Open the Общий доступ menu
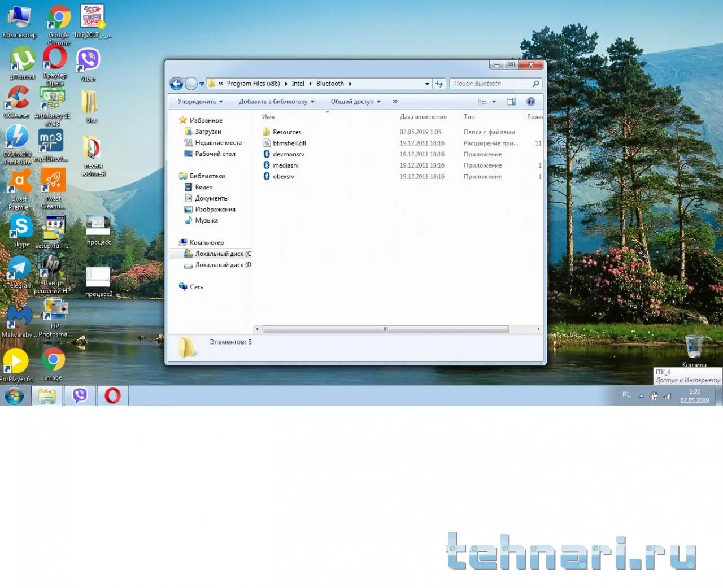Viewport: 723px width, 588px height. coord(355,102)
